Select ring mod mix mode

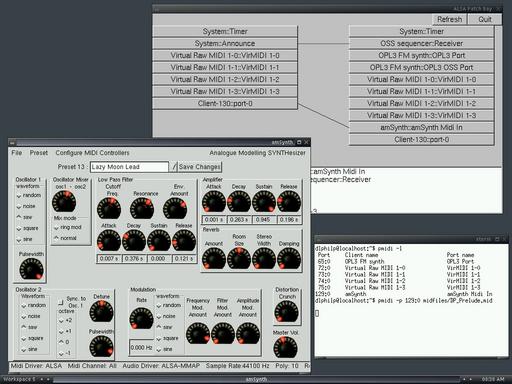[68, 227]
